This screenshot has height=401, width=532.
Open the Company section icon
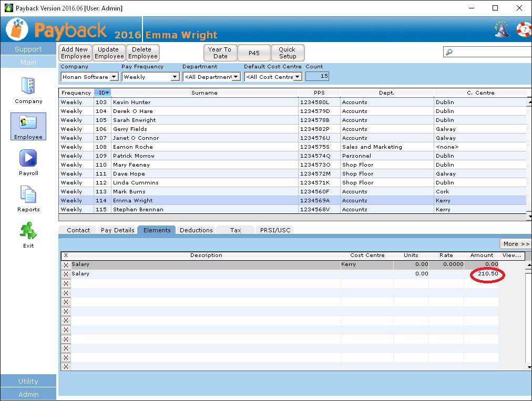tap(28, 86)
